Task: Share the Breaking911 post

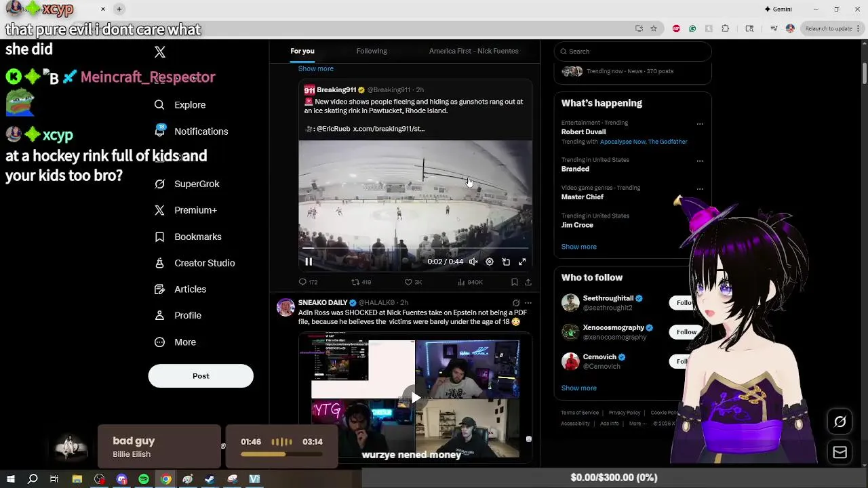Action: [x=528, y=282]
